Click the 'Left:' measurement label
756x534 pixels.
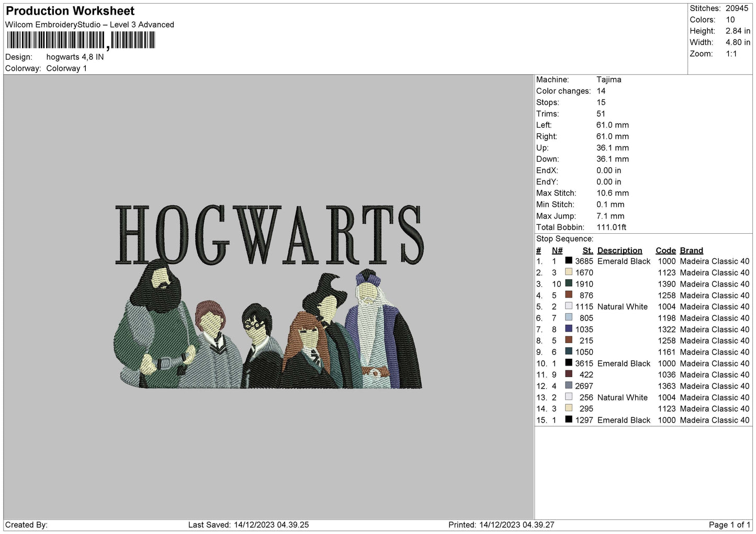tap(544, 125)
